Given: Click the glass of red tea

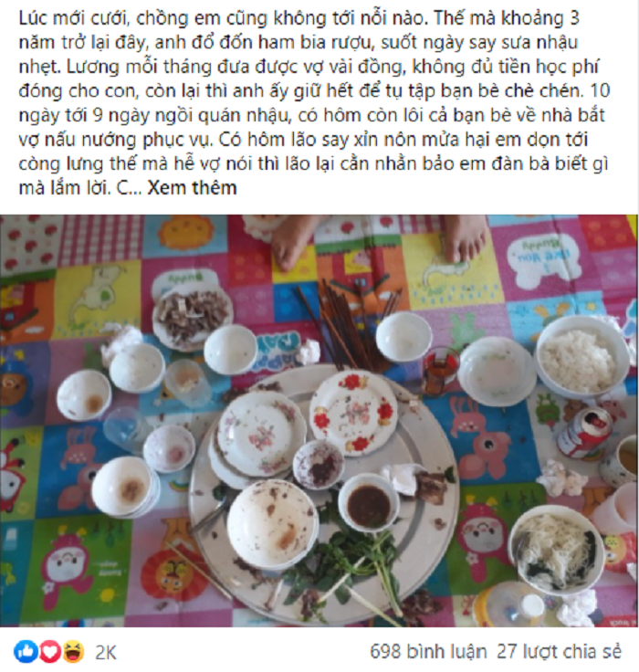Looking at the screenshot, I should (440, 371).
